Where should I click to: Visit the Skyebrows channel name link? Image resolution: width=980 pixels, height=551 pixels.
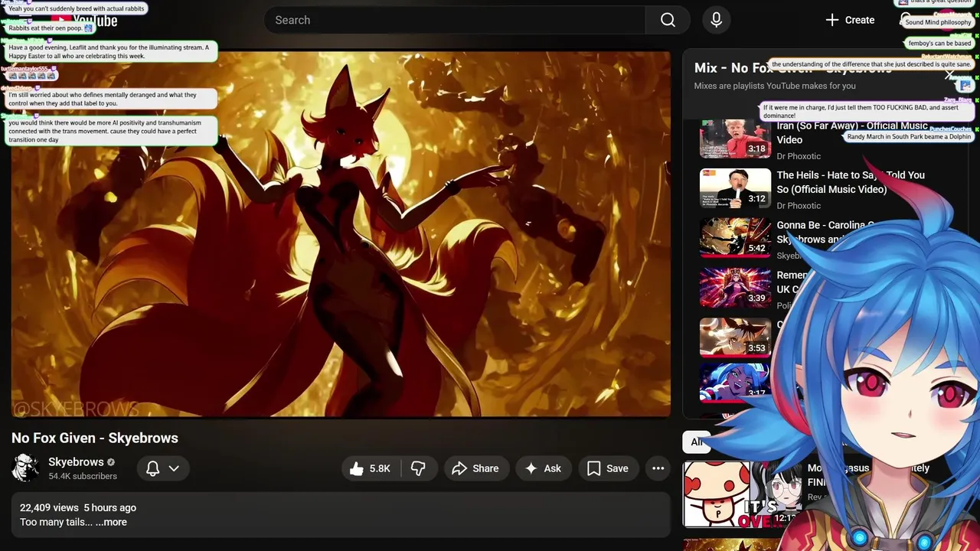click(x=76, y=461)
